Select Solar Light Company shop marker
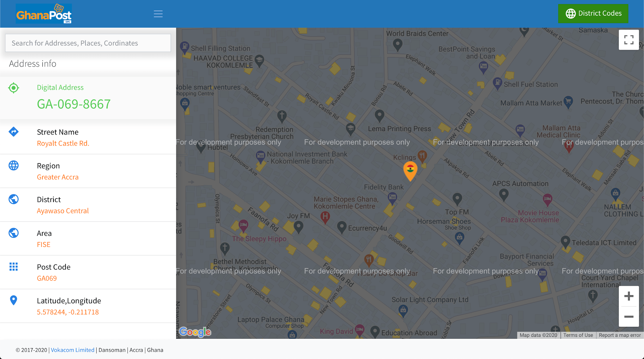The width and height of the screenshot is (644, 359). coord(403,311)
